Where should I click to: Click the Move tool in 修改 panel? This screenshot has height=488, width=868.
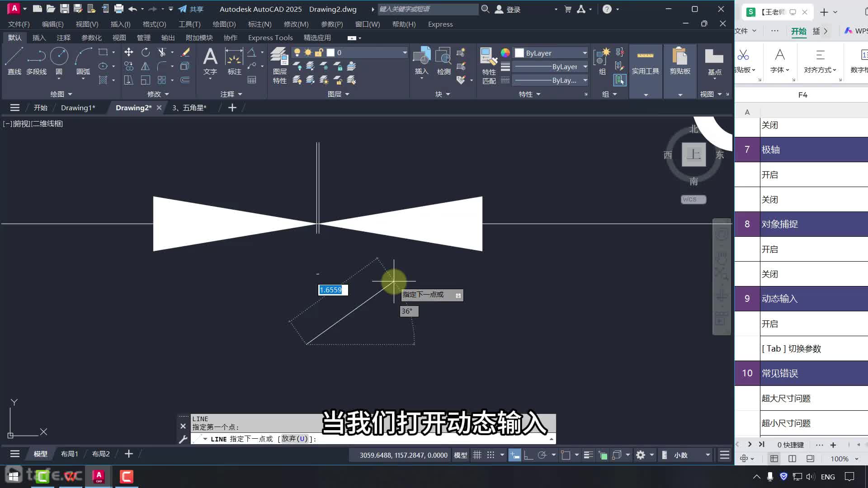pyautogui.click(x=129, y=52)
